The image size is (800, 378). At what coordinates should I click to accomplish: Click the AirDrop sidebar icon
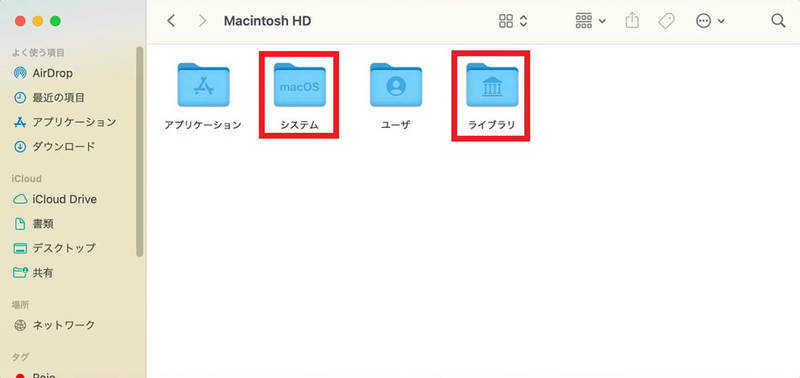click(x=20, y=73)
